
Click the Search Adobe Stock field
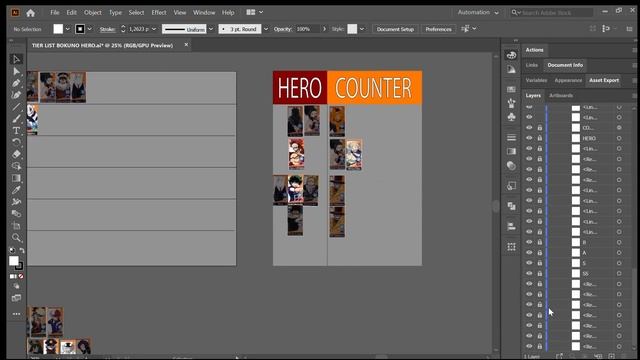click(x=552, y=13)
